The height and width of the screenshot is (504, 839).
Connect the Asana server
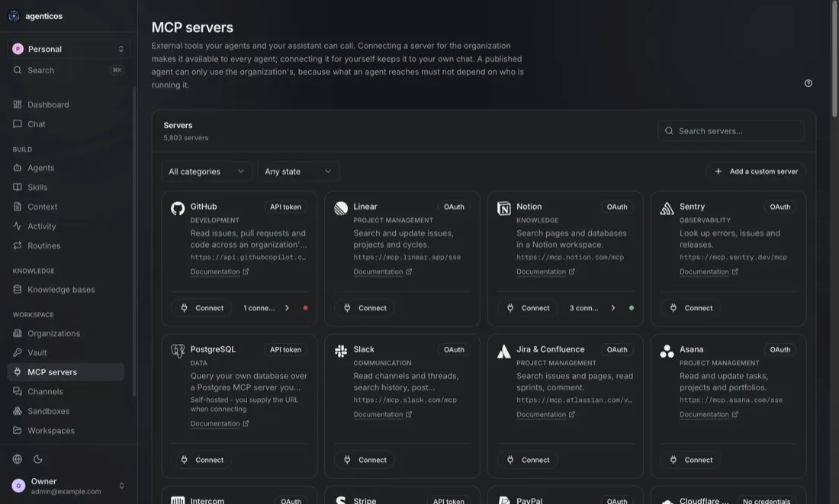point(691,460)
